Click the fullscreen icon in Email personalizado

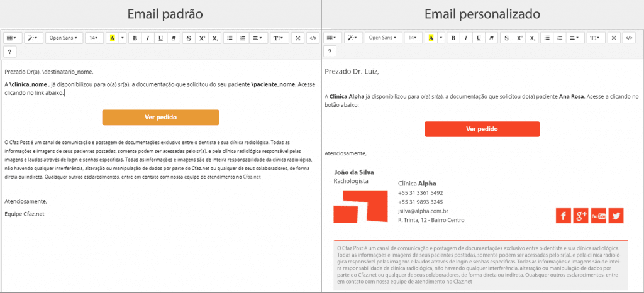tap(614, 38)
